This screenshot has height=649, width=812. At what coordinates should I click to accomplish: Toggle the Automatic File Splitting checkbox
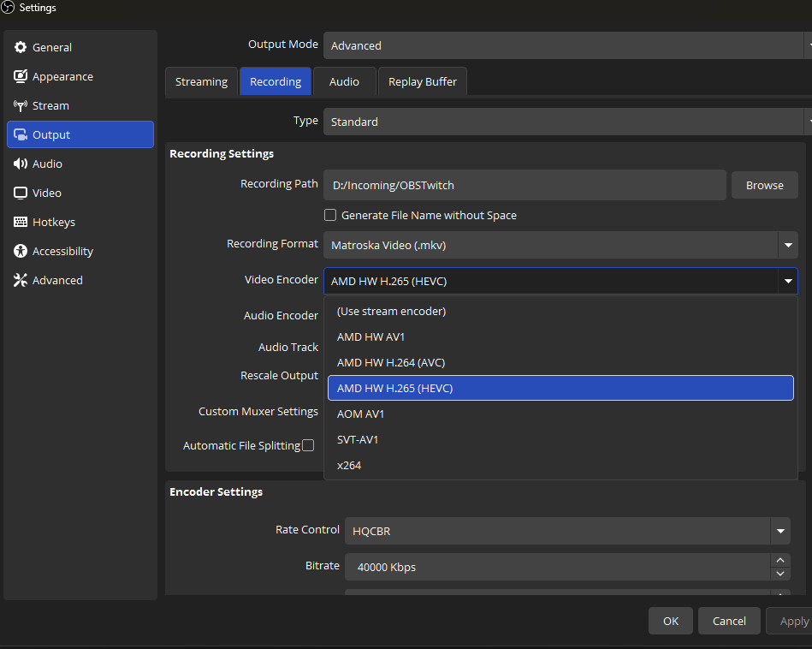tap(308, 445)
